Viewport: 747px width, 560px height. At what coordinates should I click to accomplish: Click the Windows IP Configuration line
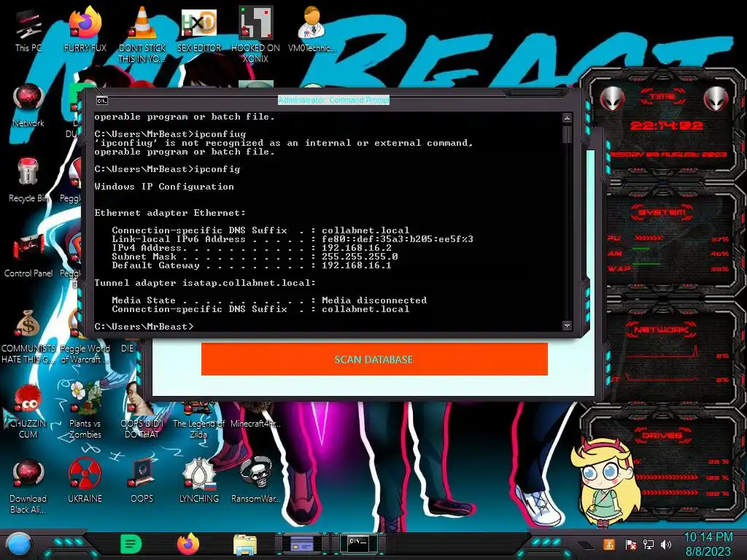click(x=164, y=187)
